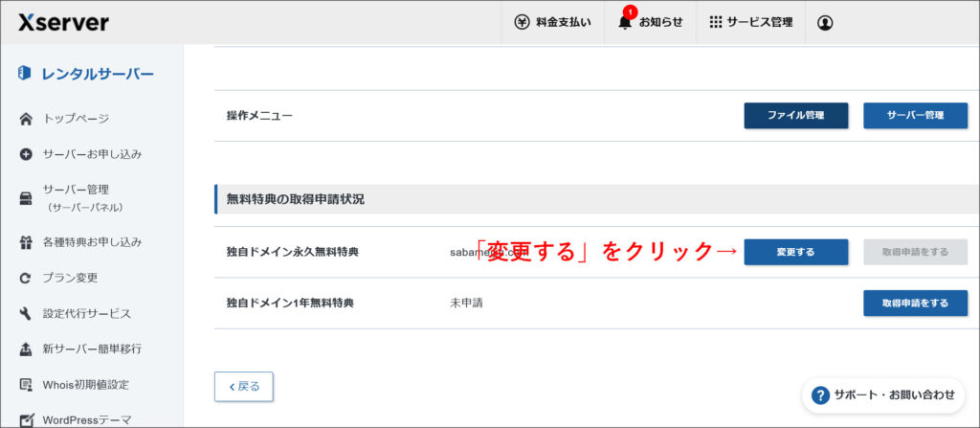Open 各種特典お申し込み sidebar item

[92, 241]
